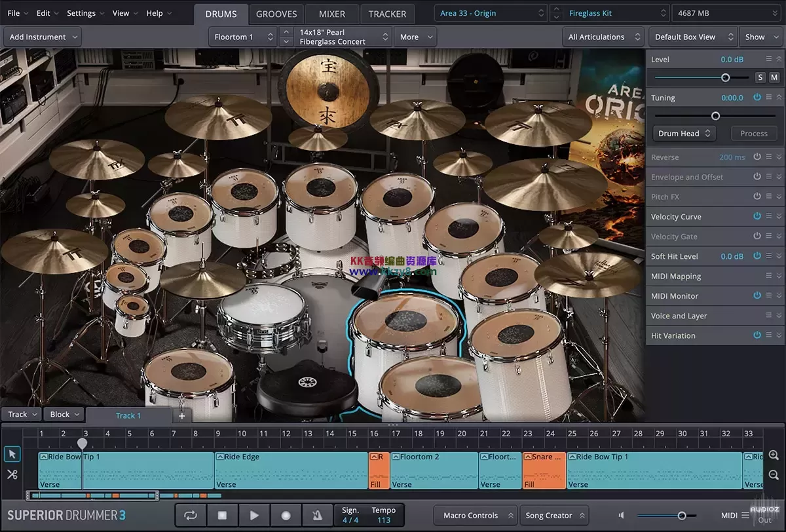
Task: Add a new track with plus button
Action: click(182, 415)
